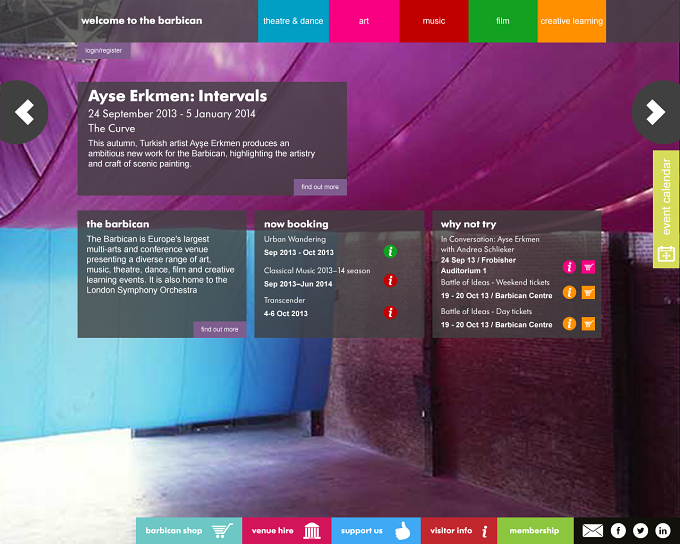Open info for Classical Music 2013–14 season

[x=390, y=281]
